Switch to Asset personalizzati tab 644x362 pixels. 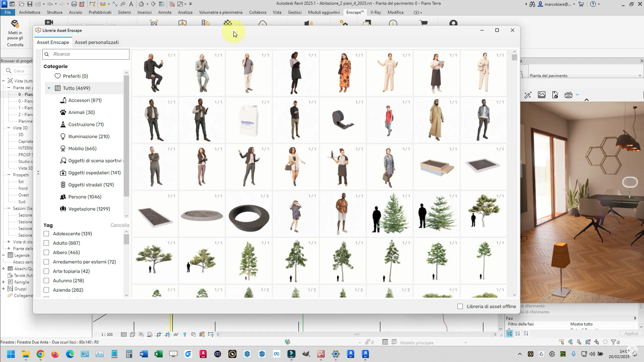click(x=97, y=42)
